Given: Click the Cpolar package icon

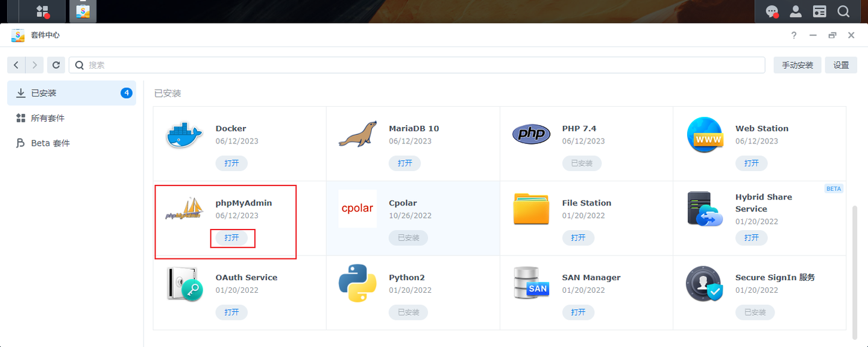Looking at the screenshot, I should 357,208.
